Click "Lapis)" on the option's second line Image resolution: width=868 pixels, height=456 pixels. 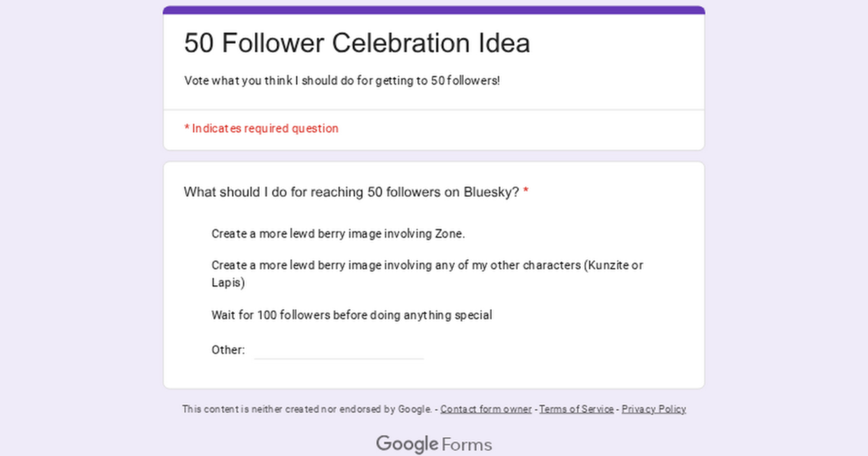(228, 283)
